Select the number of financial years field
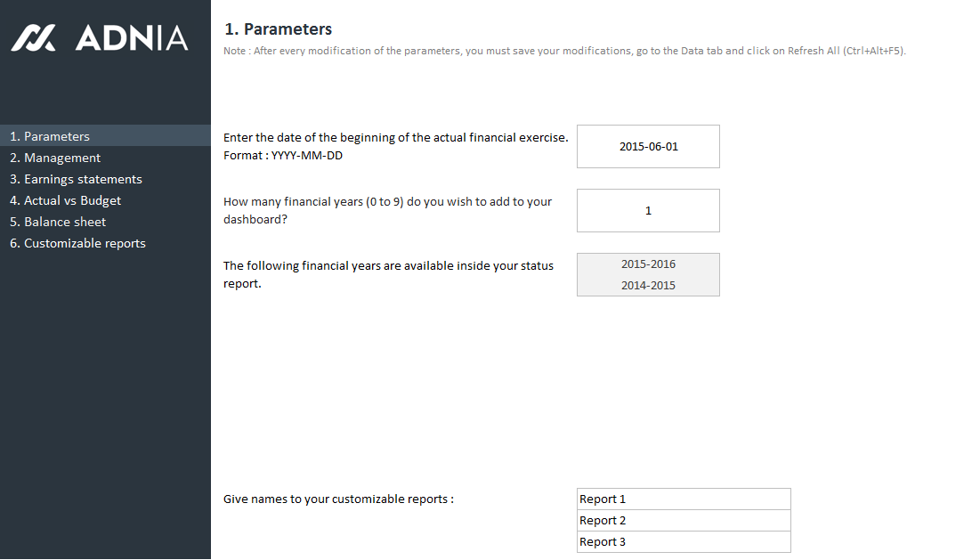Image resolution: width=980 pixels, height=560 pixels. 648,210
